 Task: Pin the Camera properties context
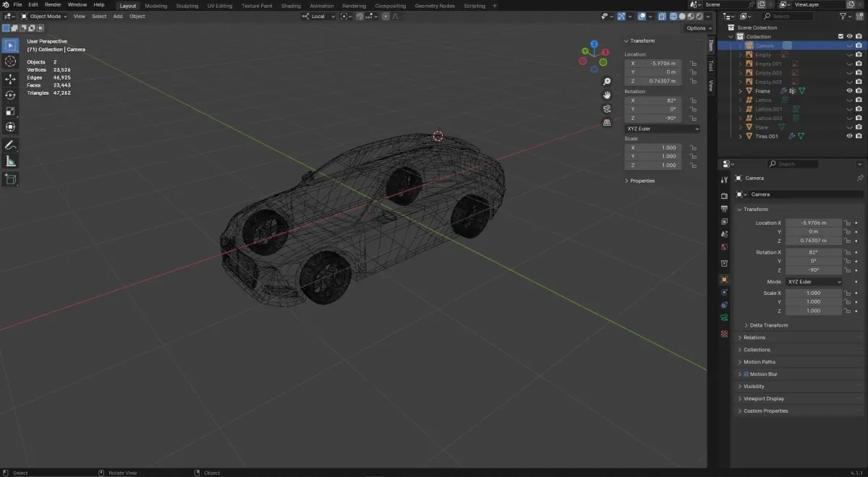click(860, 178)
